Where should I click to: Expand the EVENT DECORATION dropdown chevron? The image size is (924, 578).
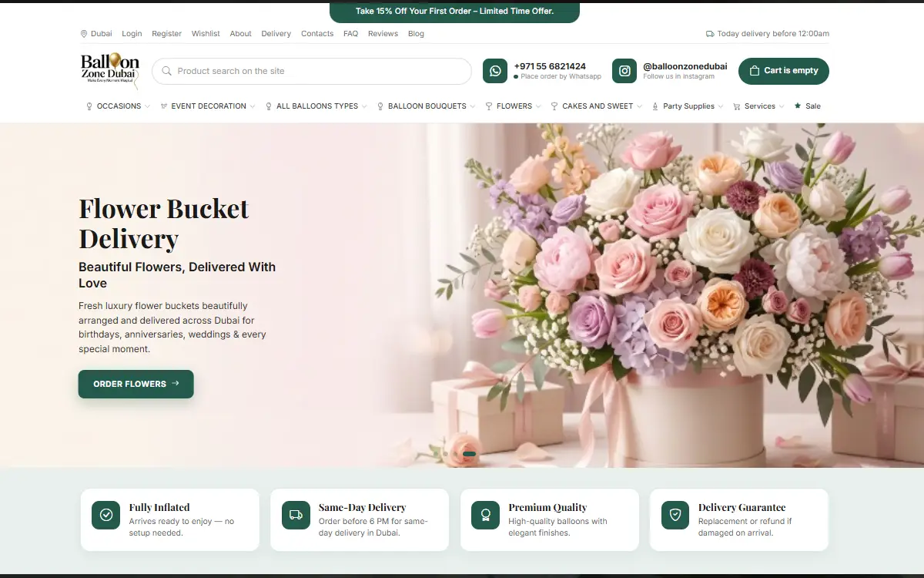[x=252, y=106]
